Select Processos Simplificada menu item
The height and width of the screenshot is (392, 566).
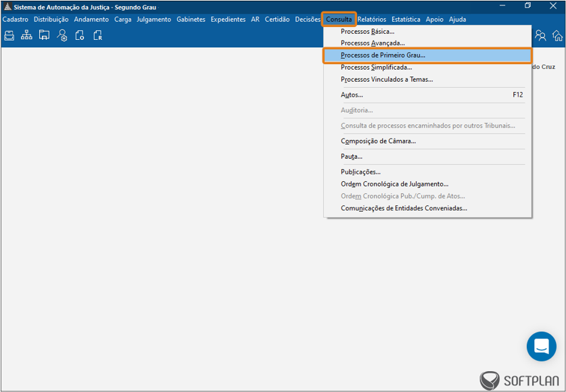tap(376, 68)
